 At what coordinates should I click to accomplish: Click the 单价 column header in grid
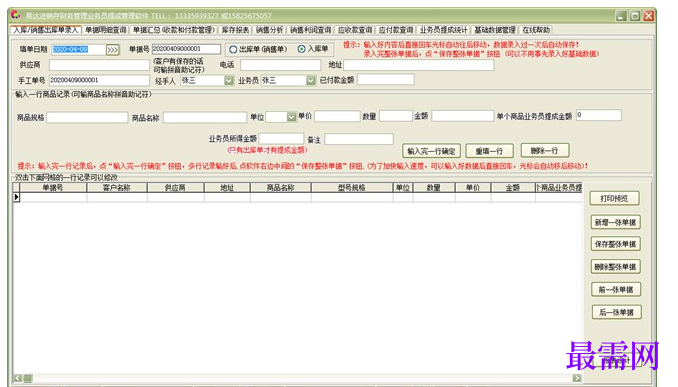(473, 188)
